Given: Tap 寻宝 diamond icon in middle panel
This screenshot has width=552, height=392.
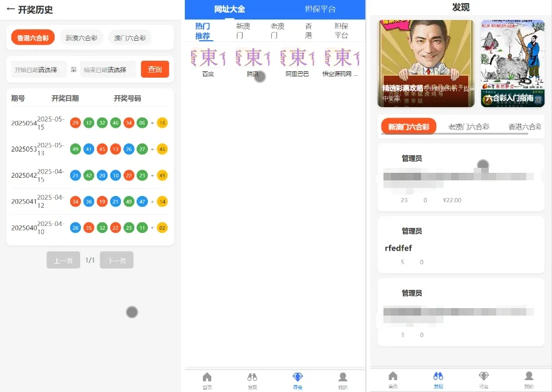Looking at the screenshot, I should click(x=297, y=380).
